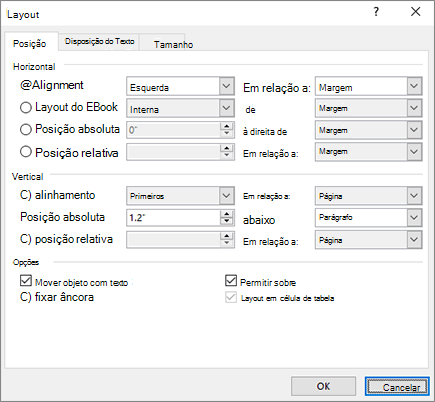Decrease vertical Posição absoluta spinner down arrow
The image size is (435, 402).
(227, 221)
